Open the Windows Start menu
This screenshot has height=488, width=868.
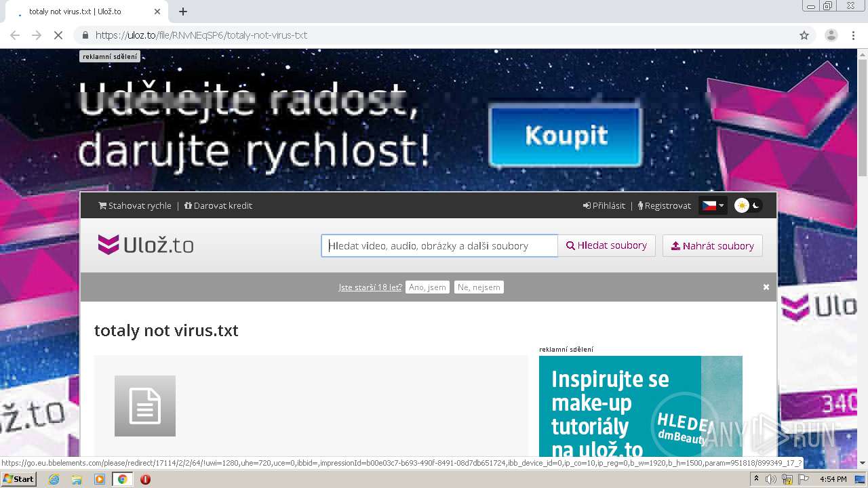(19, 479)
